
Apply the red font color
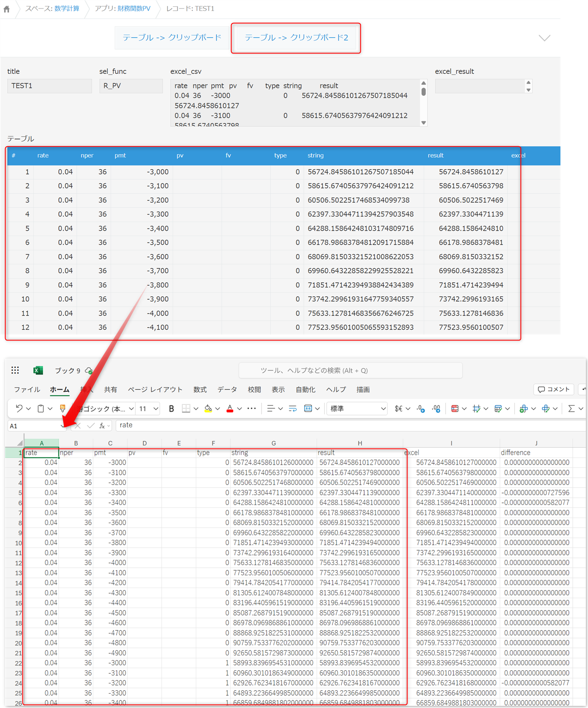[x=230, y=408]
